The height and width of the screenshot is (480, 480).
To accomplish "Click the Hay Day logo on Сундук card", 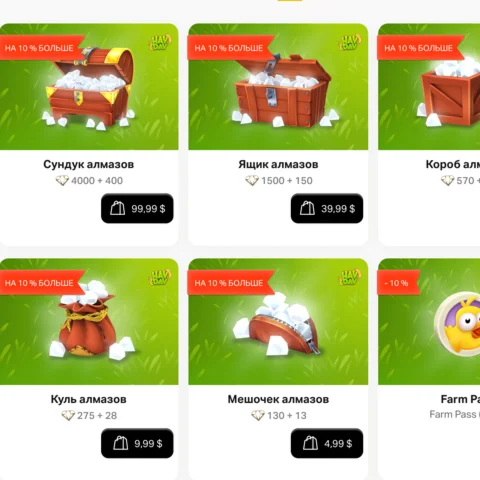I will tap(160, 43).
